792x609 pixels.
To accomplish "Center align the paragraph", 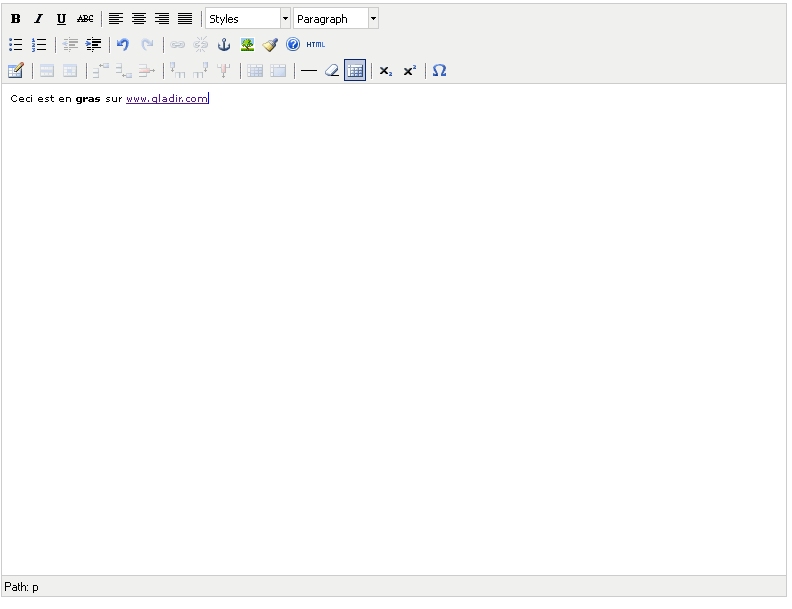I will [x=139, y=19].
